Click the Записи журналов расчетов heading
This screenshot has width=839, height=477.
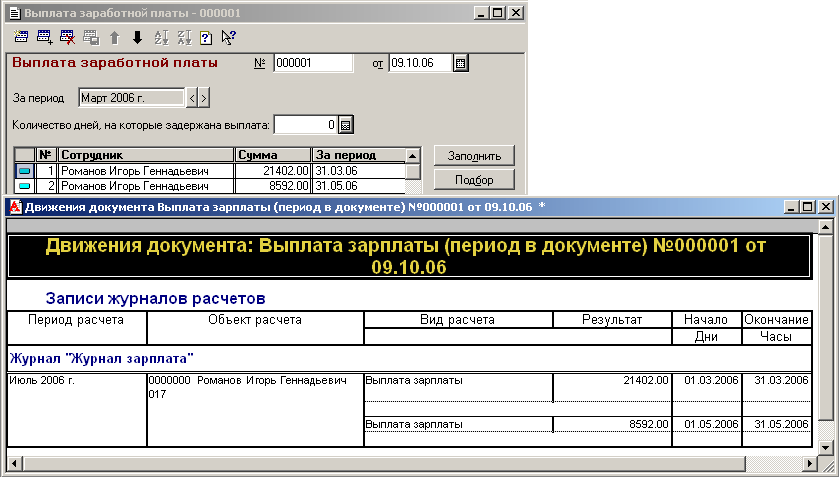tap(155, 298)
